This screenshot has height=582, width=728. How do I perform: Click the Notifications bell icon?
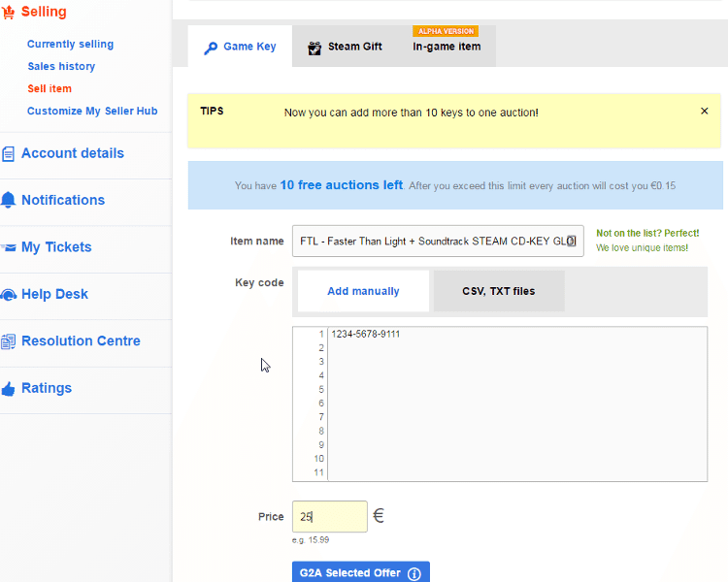tap(8, 200)
